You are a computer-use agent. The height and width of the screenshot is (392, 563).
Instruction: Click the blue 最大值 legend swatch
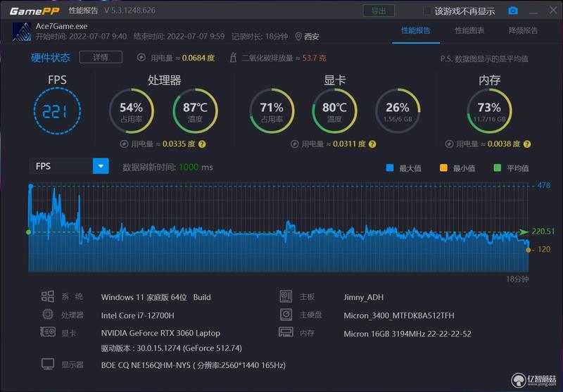pos(390,167)
